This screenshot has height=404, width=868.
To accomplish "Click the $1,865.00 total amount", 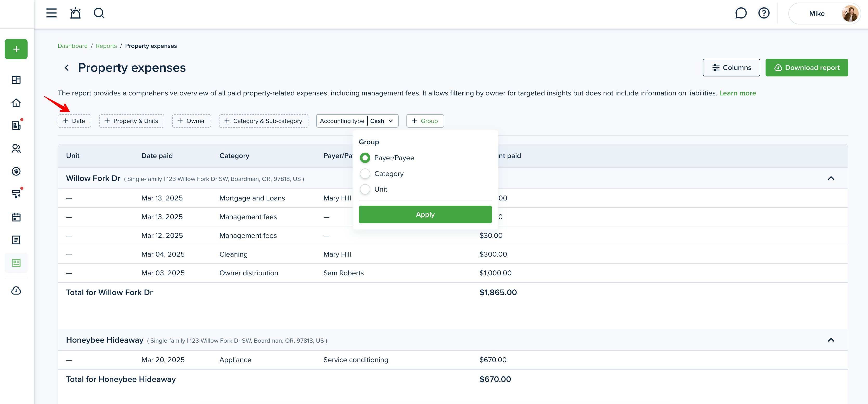I will [x=498, y=292].
